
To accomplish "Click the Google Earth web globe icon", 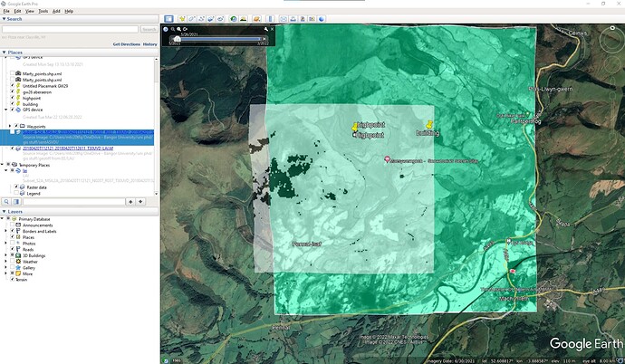I will 322,19.
